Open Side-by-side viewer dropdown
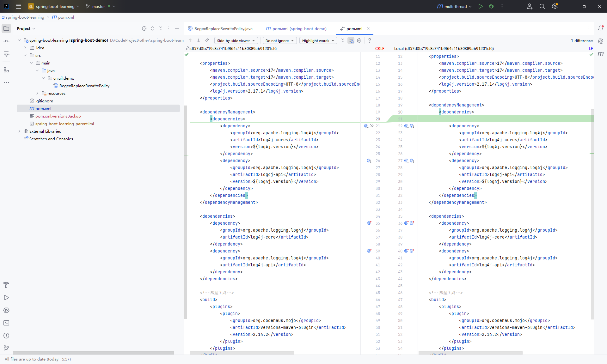The width and height of the screenshot is (607, 364). (x=236, y=40)
